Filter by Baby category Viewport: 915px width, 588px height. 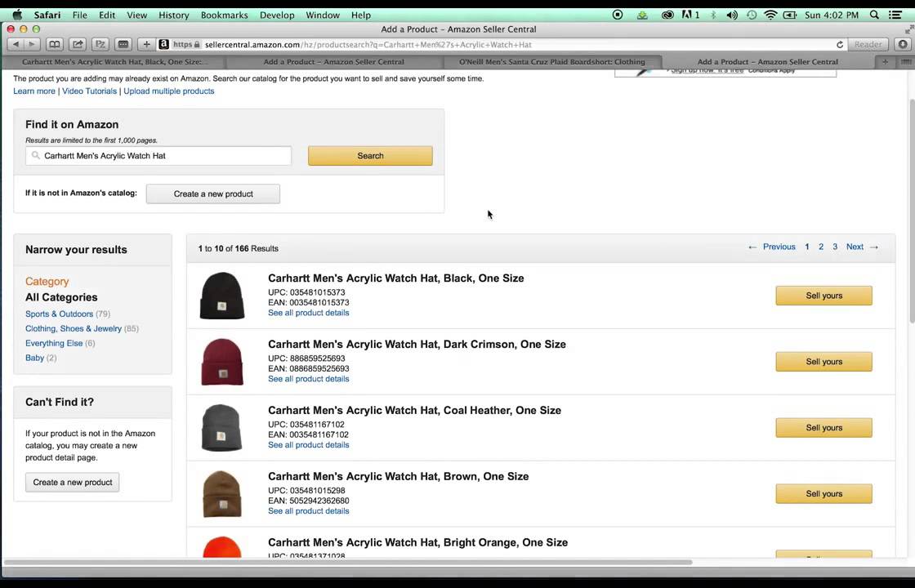tap(34, 358)
